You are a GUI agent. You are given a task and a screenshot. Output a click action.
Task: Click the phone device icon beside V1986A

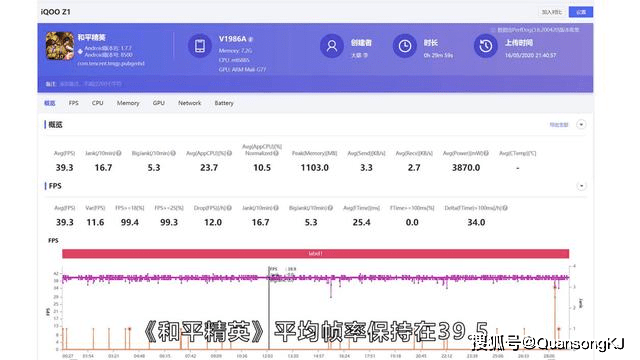pos(200,46)
